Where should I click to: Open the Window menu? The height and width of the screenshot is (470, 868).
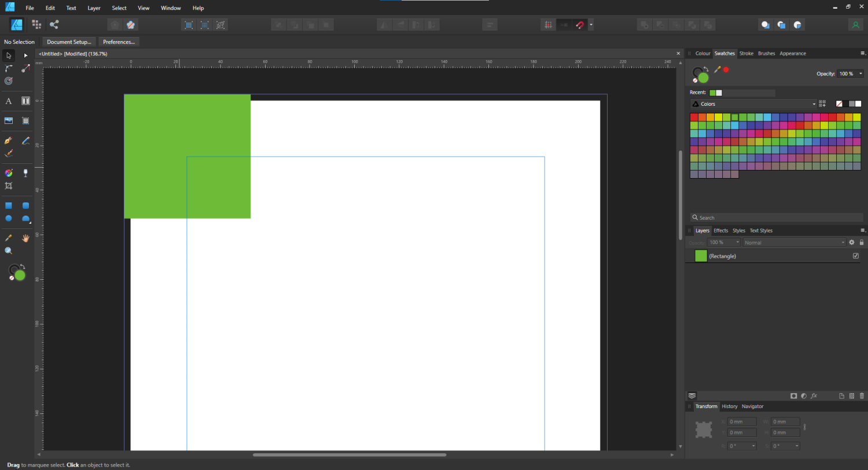click(x=171, y=8)
